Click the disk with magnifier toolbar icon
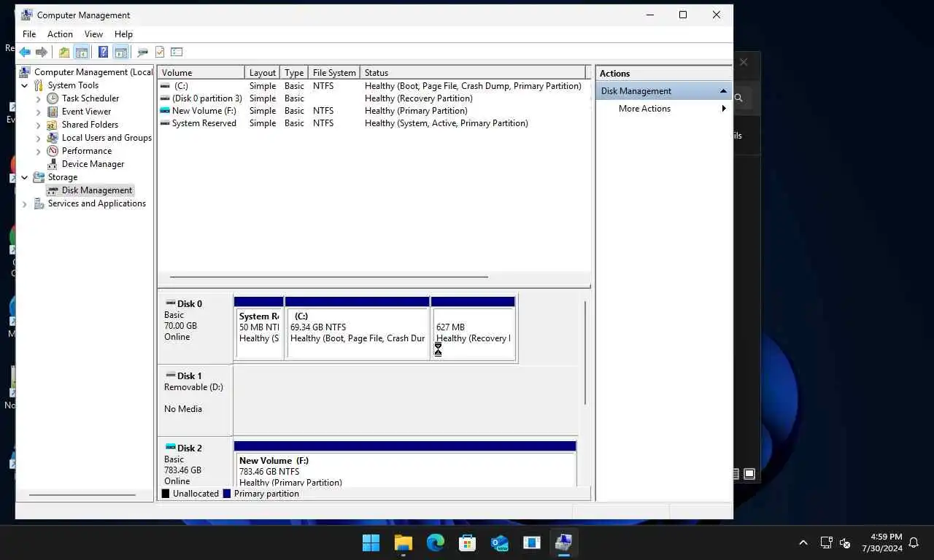The width and height of the screenshot is (934, 560). pos(142,52)
